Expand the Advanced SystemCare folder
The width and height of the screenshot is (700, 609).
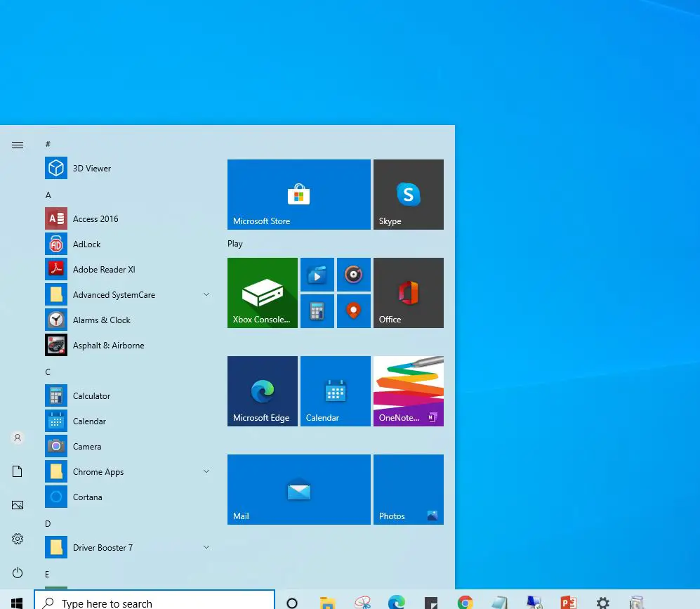(206, 294)
